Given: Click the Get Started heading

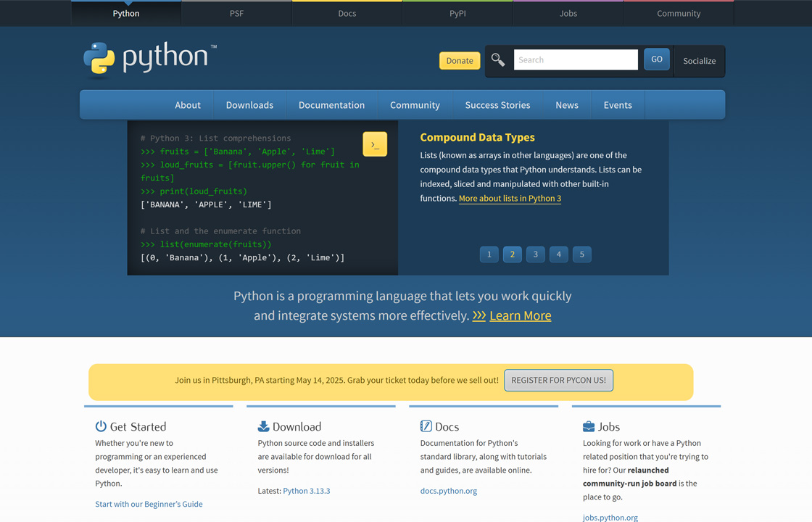Looking at the screenshot, I should coord(138,427).
